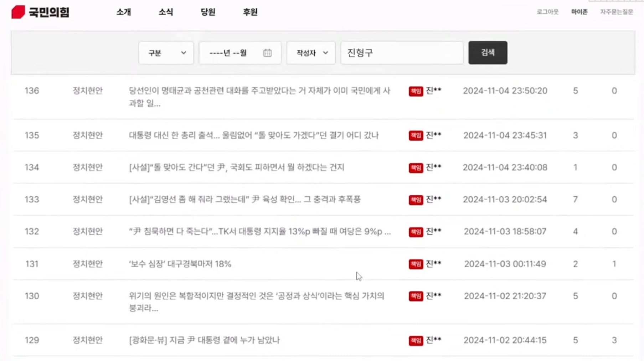Click post number 133
The width and height of the screenshot is (644, 361).
click(32, 200)
